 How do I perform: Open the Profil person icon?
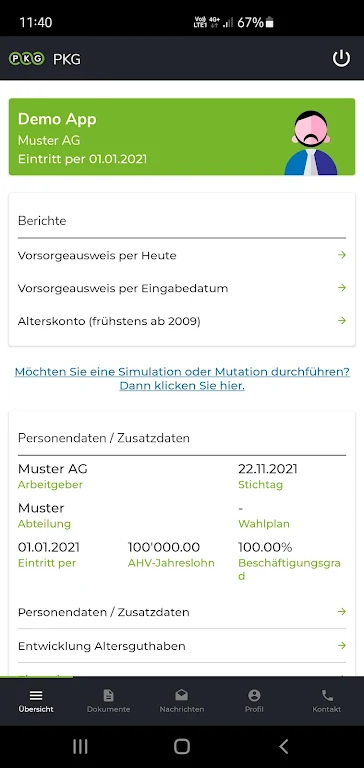(254, 695)
